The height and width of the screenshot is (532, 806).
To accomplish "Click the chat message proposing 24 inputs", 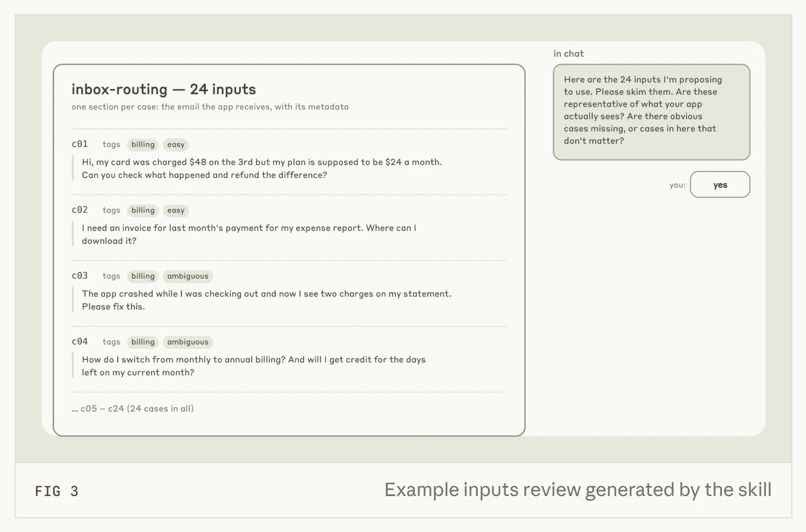I will click(652, 111).
